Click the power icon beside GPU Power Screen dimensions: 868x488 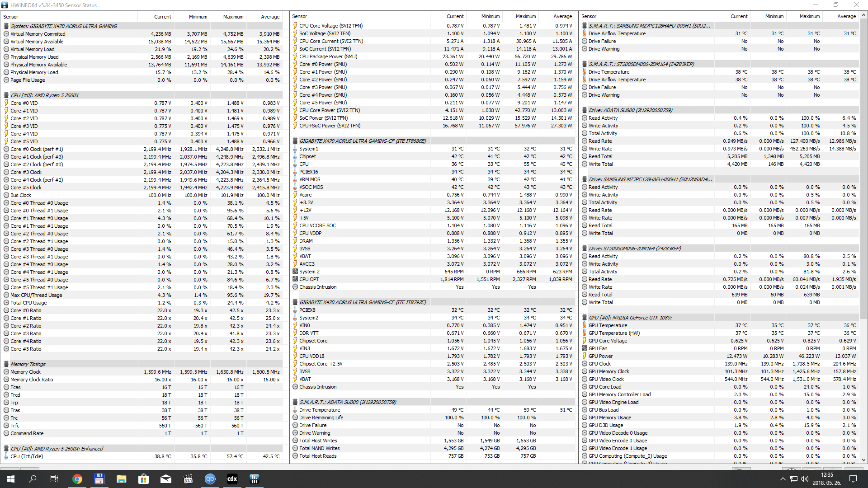point(585,356)
